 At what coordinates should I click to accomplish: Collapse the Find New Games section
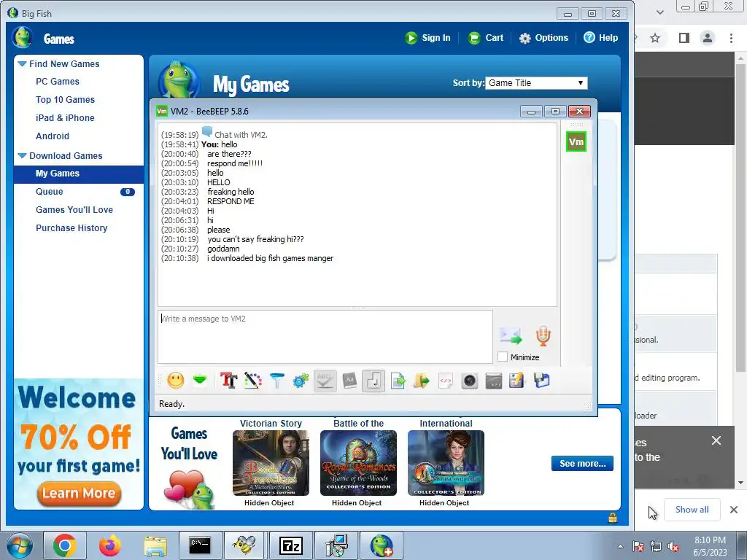click(22, 63)
